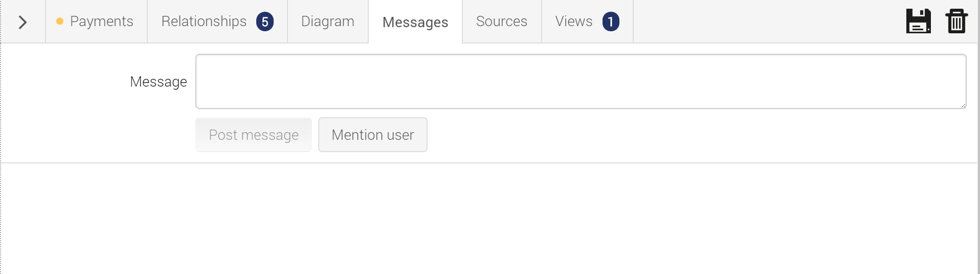Image resolution: width=980 pixels, height=274 pixels.
Task: Click the 1 badge on Views
Action: pyautogui.click(x=611, y=22)
